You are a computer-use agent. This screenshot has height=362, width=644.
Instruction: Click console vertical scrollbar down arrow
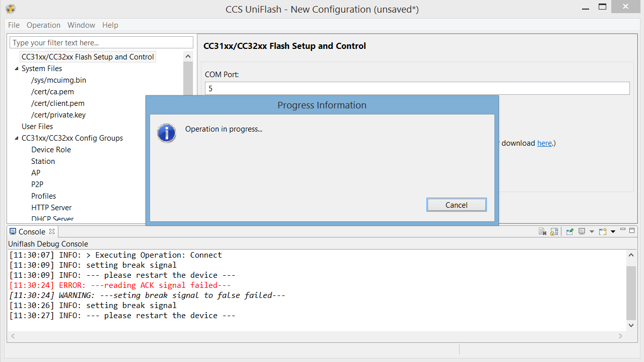click(x=631, y=326)
